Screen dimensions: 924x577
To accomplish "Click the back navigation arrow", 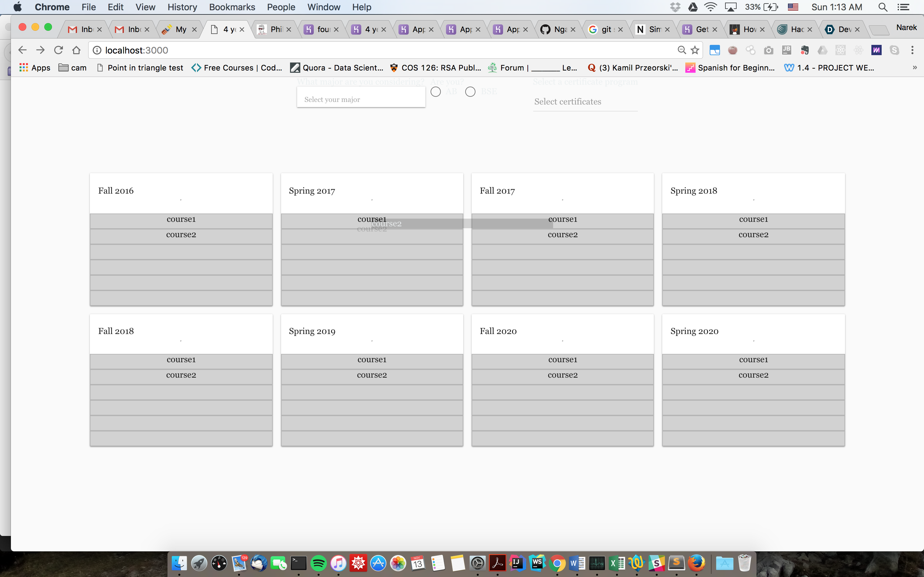I will [x=22, y=50].
